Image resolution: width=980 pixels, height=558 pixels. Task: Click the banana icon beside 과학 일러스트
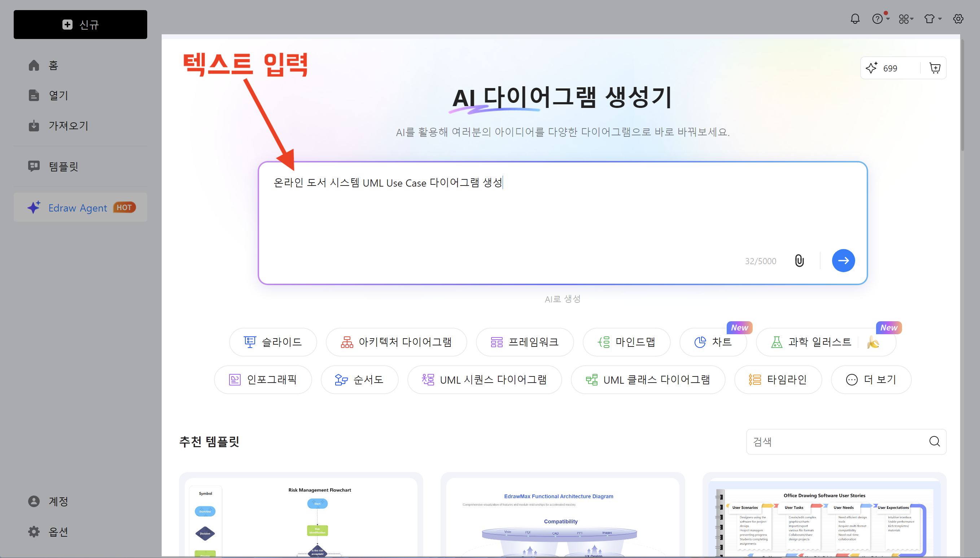tap(873, 342)
